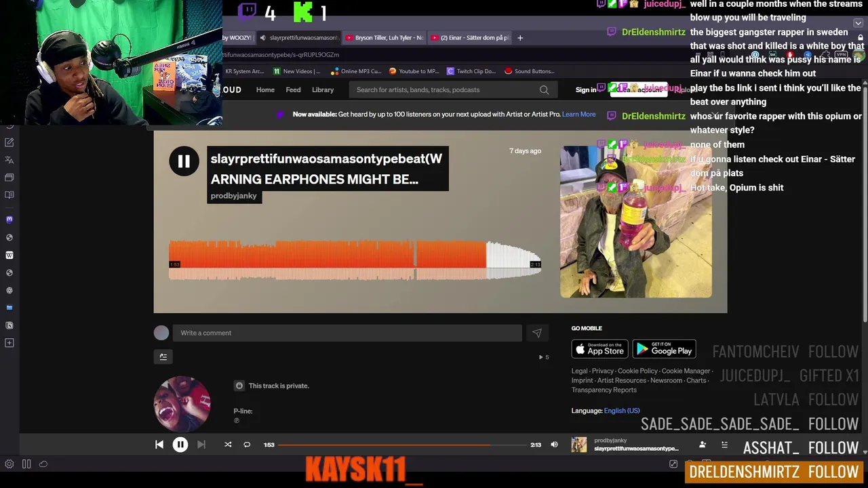Download on the App Store badge
The image size is (868, 488).
pyautogui.click(x=599, y=349)
